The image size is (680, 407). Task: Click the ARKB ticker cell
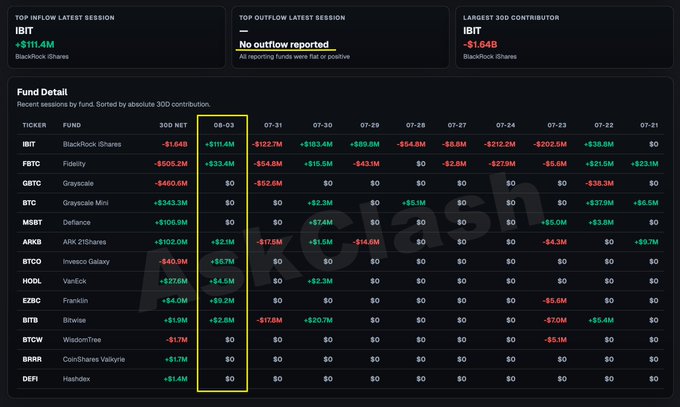pos(32,242)
